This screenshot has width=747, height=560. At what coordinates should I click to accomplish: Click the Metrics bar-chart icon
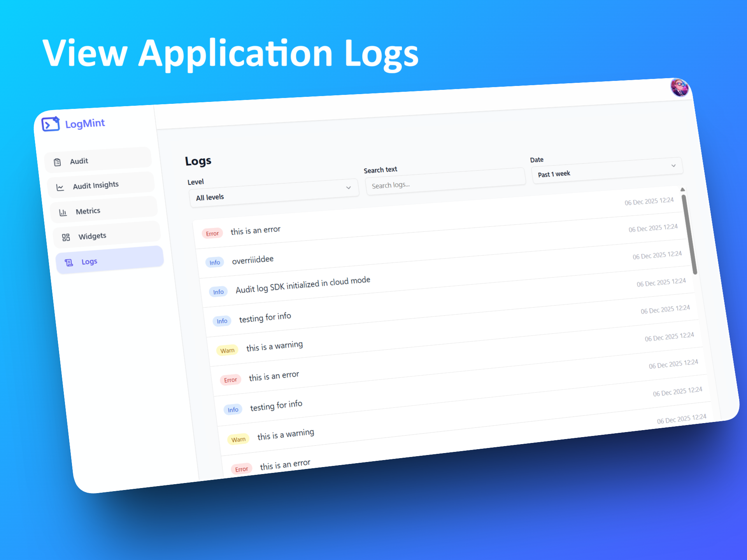click(x=63, y=212)
